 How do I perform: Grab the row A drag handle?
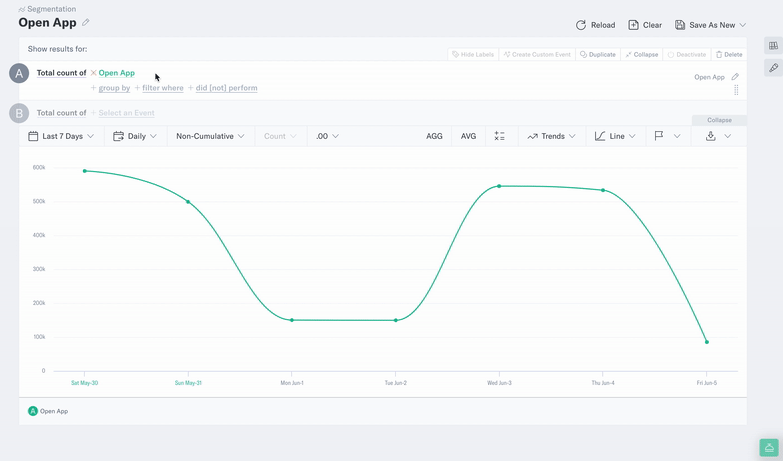(736, 90)
